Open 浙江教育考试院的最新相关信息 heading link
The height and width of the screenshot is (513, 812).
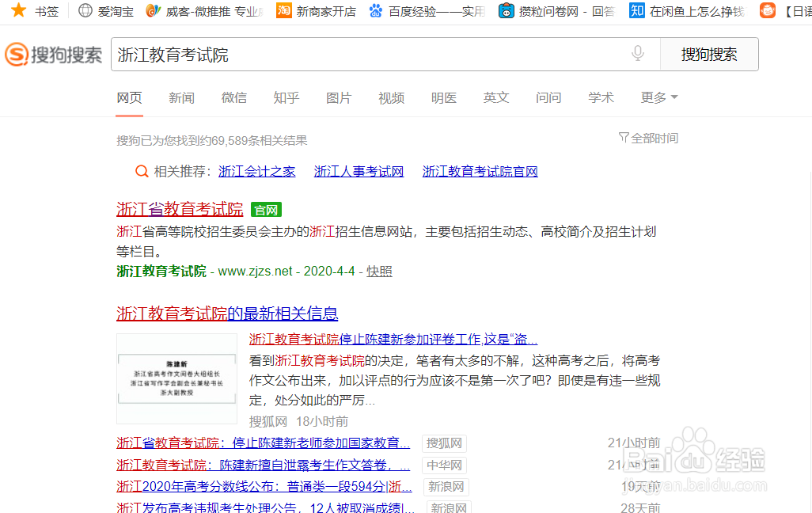click(227, 313)
